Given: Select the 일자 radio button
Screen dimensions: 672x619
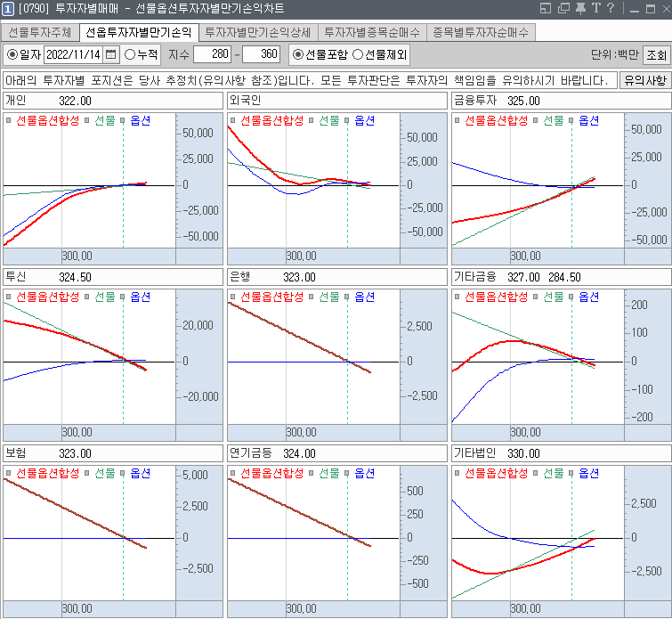Looking at the screenshot, I should [12, 54].
